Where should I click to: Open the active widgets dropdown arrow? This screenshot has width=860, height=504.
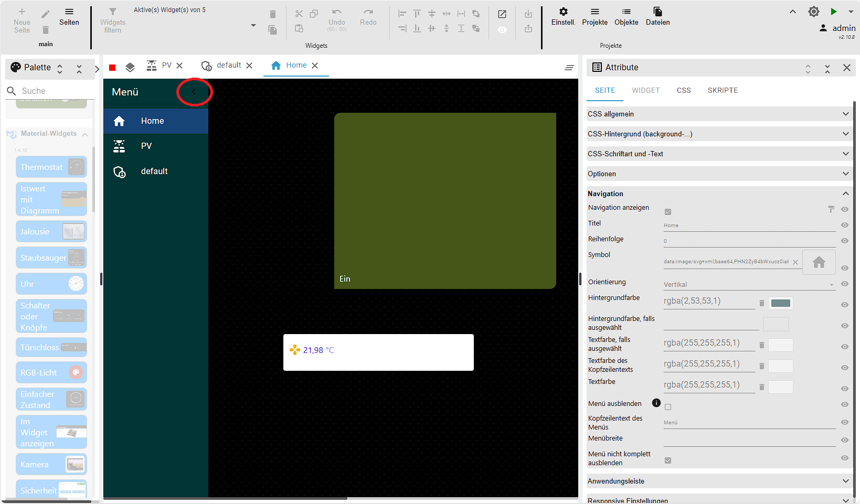pos(253,26)
